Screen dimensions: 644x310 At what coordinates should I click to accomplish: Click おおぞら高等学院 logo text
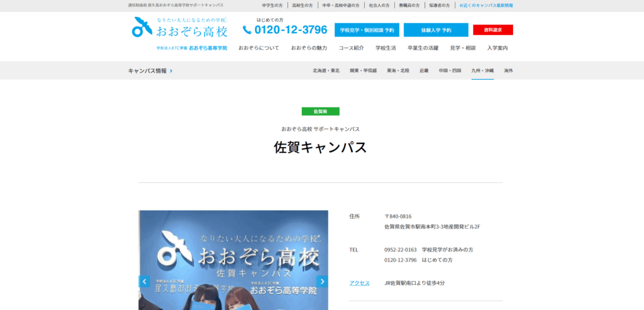pyautogui.click(x=208, y=48)
